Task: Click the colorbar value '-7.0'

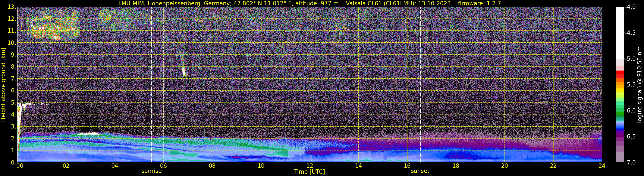Action: click(x=630, y=162)
